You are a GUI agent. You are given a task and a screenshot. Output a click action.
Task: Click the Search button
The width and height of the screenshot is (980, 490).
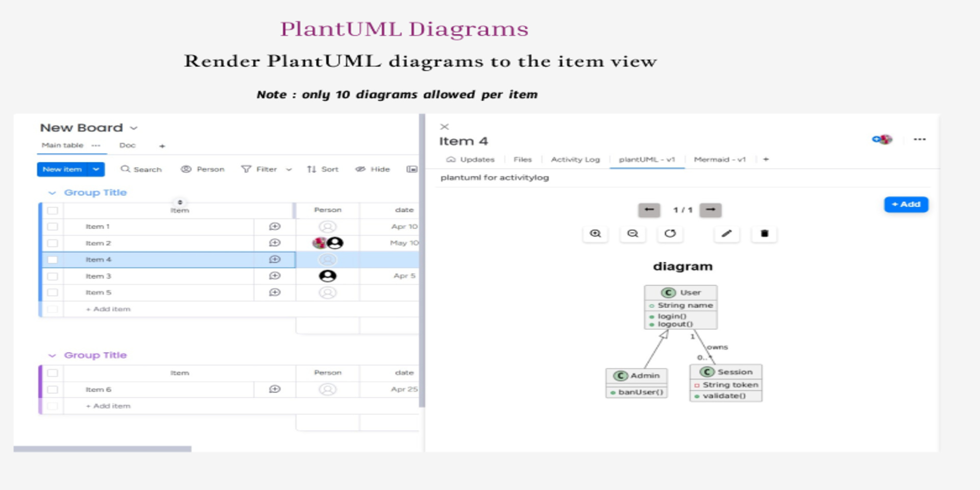click(x=141, y=169)
